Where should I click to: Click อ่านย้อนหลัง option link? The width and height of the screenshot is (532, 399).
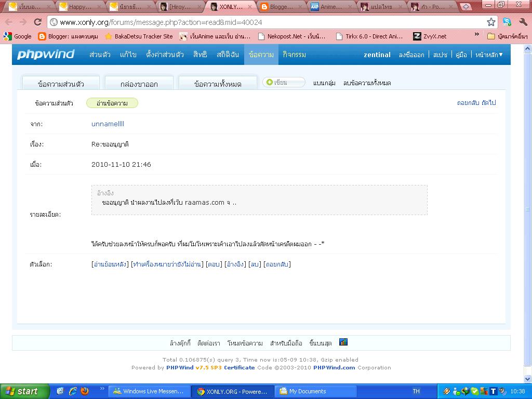[110, 264]
